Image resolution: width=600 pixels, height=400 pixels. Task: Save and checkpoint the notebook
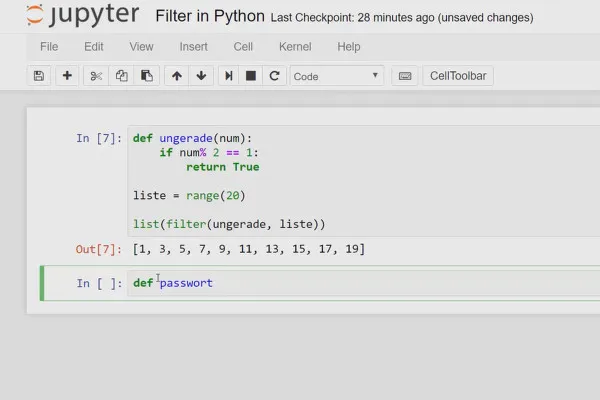coord(39,76)
